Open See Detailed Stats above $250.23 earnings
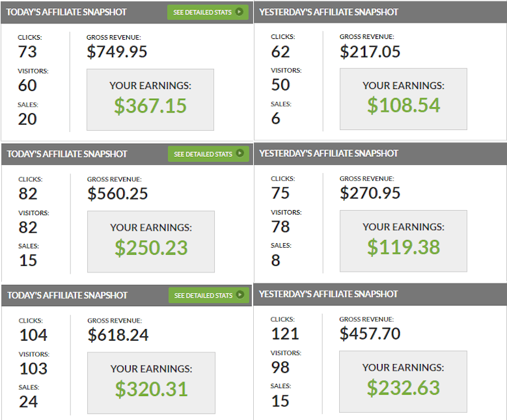The height and width of the screenshot is (420, 507). coord(207,154)
